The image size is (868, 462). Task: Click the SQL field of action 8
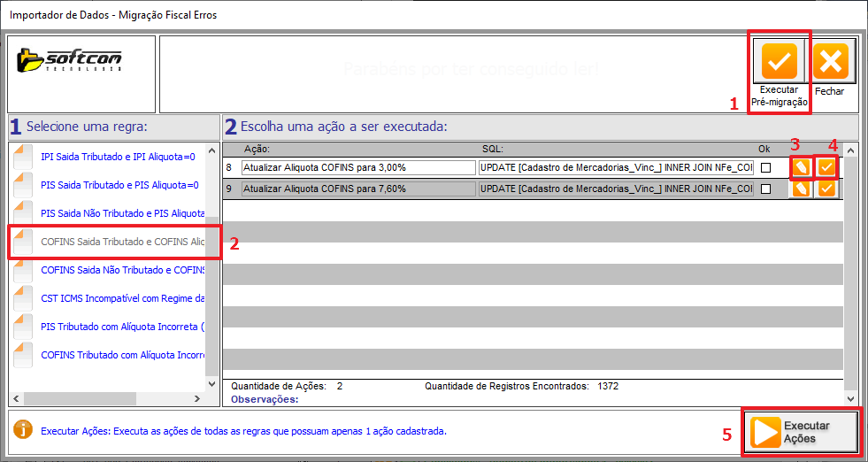[616, 167]
